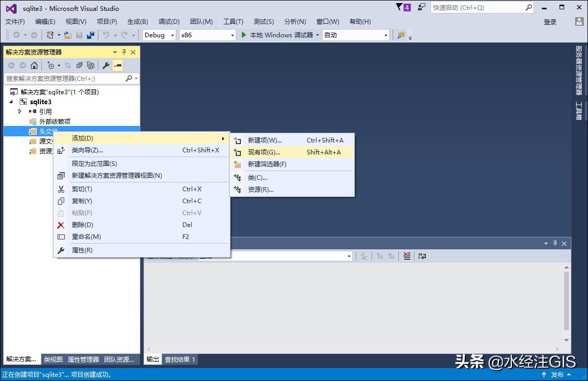This screenshot has width=588, height=381.
Task: Click Show All Files icon in Solution Explorer
Action: click(x=90, y=65)
